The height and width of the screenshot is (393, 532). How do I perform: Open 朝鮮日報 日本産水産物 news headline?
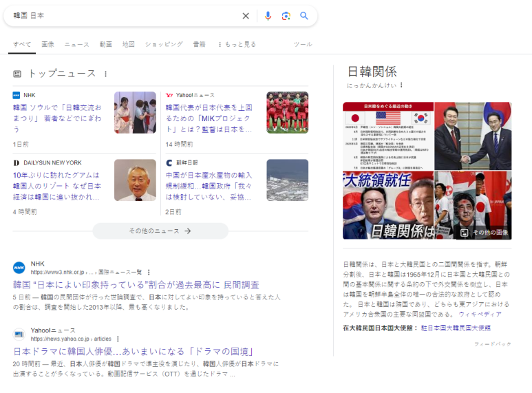(209, 186)
